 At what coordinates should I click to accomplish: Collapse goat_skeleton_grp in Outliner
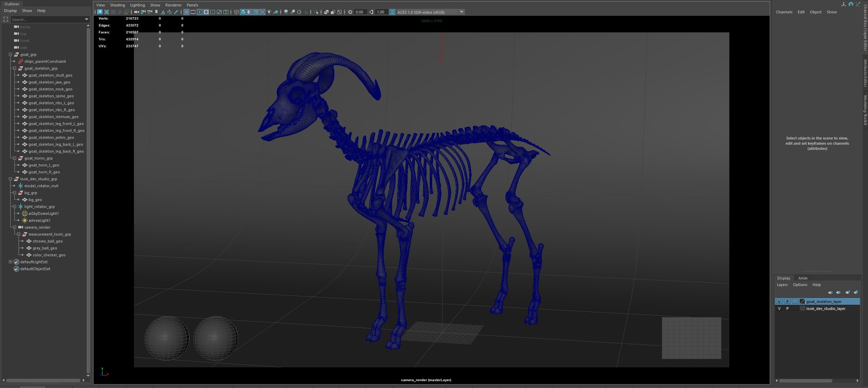(14, 68)
